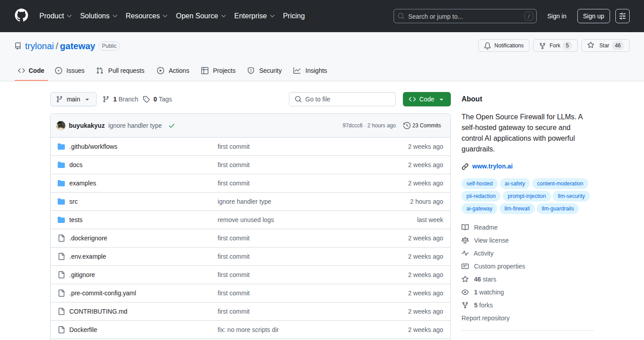Select the Code tab
Image resolution: width=644 pixels, height=340 pixels.
tap(31, 71)
